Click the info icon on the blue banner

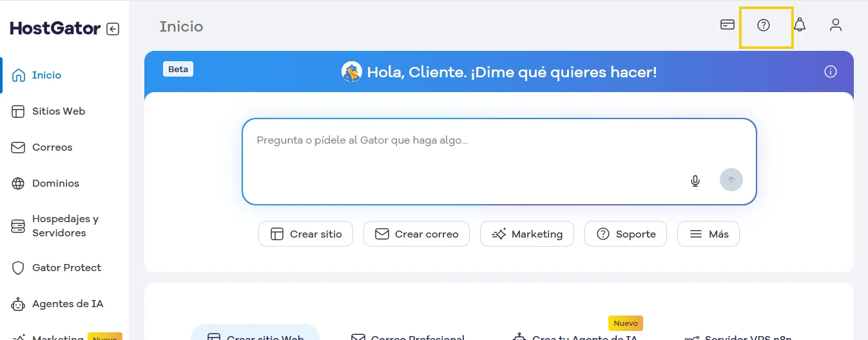(831, 71)
